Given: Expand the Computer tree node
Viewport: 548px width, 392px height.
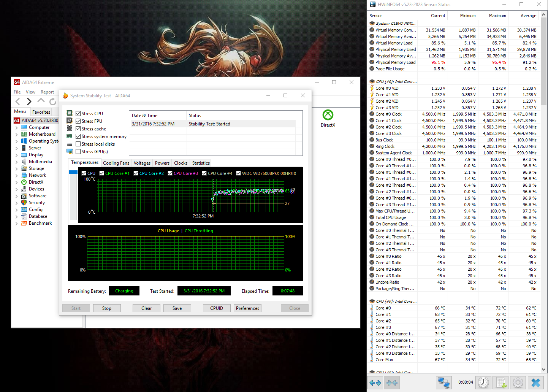Looking at the screenshot, I should [x=17, y=128].
